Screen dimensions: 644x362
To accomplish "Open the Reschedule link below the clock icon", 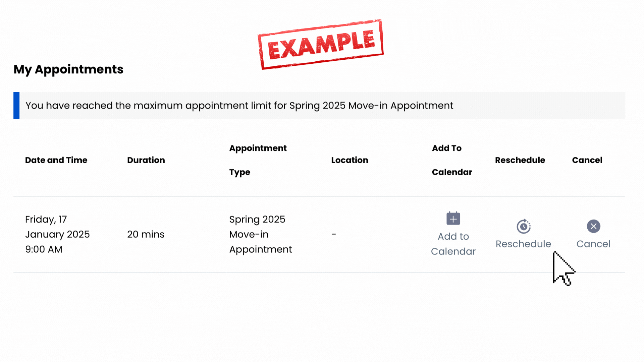I will (523, 244).
